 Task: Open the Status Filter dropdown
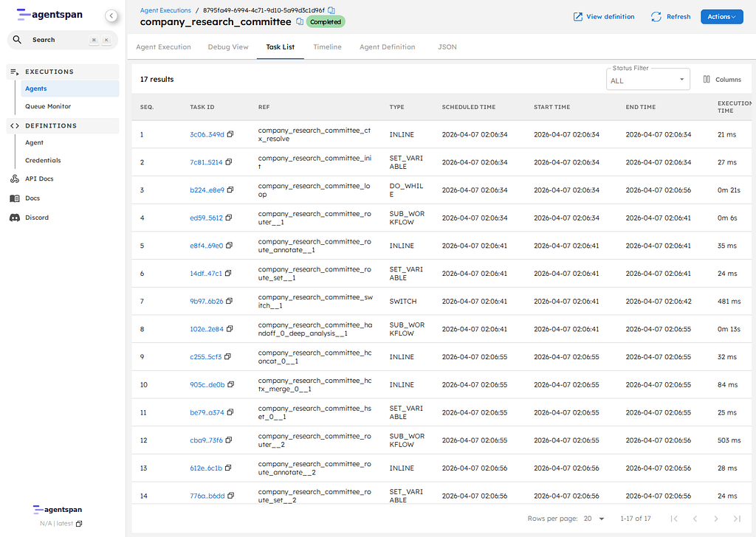click(647, 80)
